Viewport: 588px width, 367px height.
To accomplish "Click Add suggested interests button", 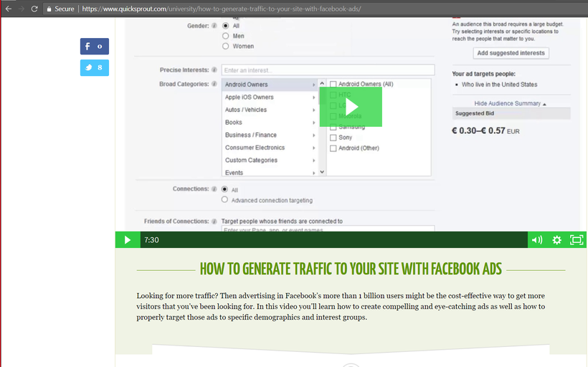I will [x=511, y=53].
